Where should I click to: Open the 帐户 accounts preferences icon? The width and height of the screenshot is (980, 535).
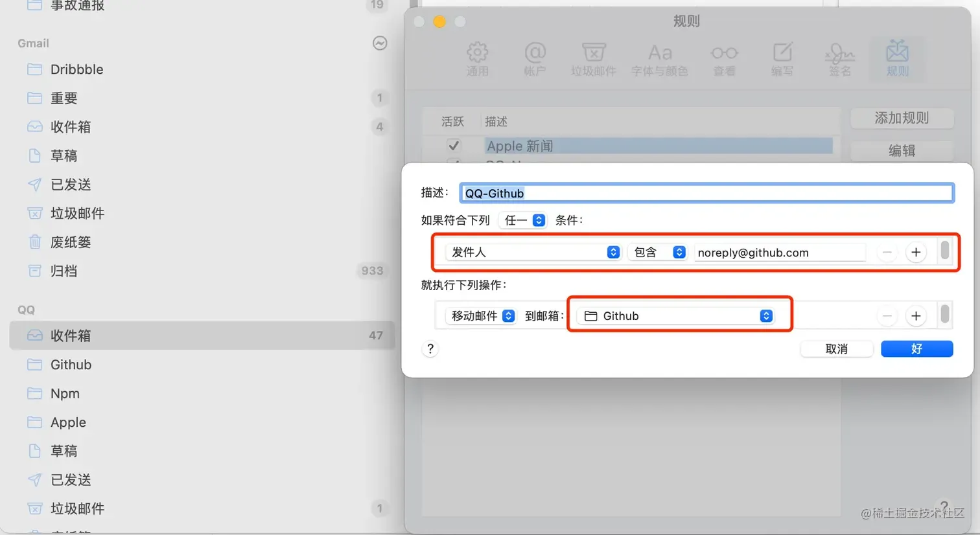[535, 59]
